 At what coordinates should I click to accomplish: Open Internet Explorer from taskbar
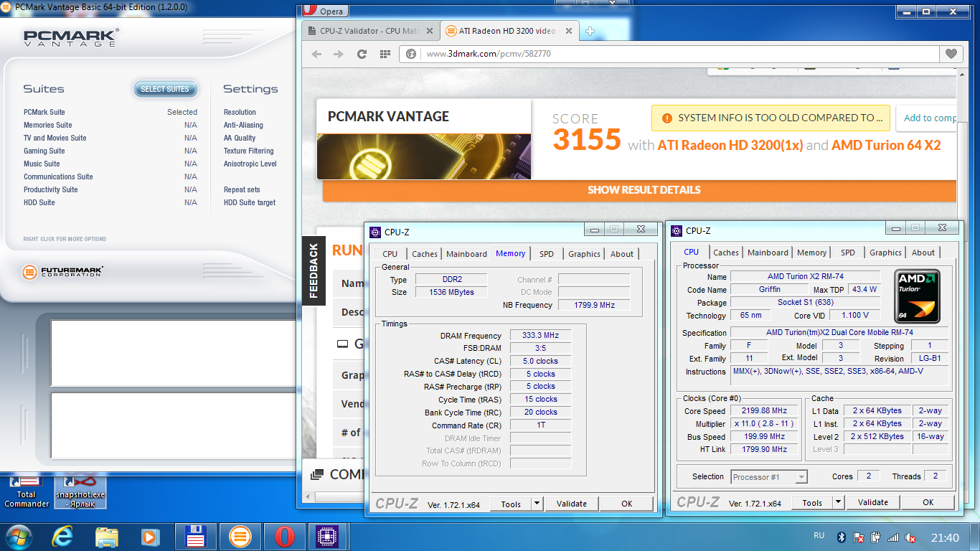point(62,537)
